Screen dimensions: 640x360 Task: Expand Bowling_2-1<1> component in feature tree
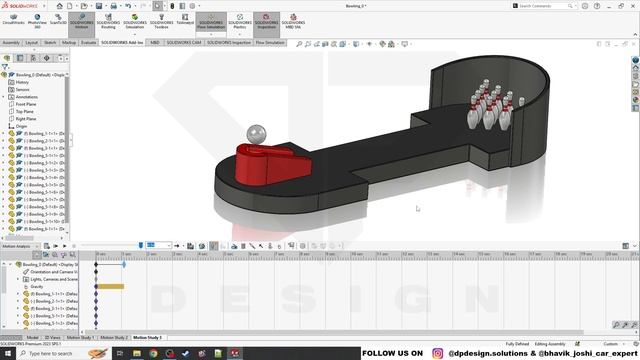pos(3,141)
